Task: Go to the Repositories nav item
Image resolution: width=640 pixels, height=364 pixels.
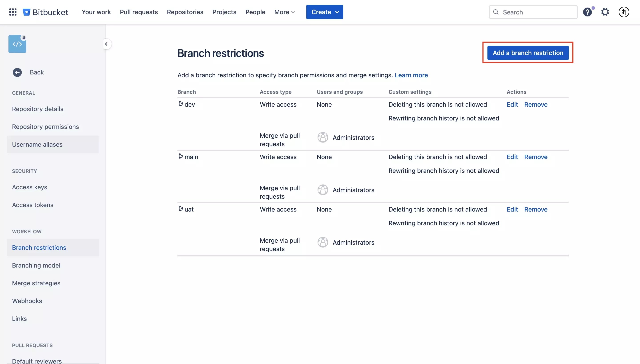Action: click(x=185, y=12)
